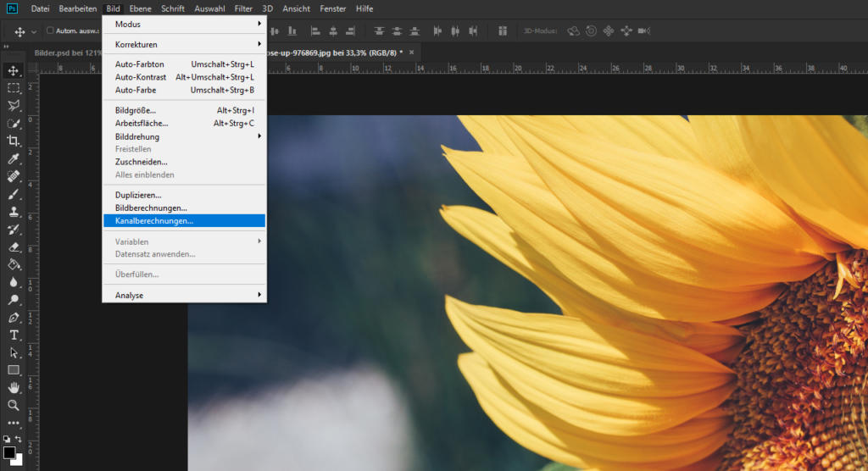Close the close-up-976869.jpg document tab
Image resolution: width=868 pixels, height=471 pixels.
click(x=411, y=52)
